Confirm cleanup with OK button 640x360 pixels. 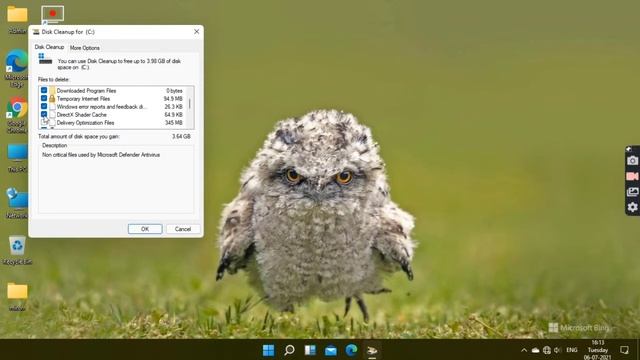[145, 229]
